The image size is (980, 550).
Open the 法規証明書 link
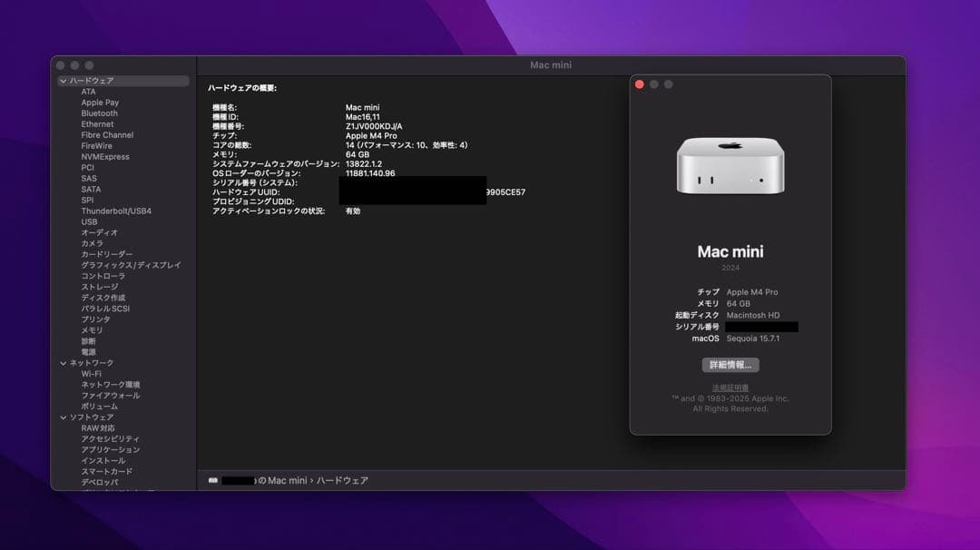(730, 387)
